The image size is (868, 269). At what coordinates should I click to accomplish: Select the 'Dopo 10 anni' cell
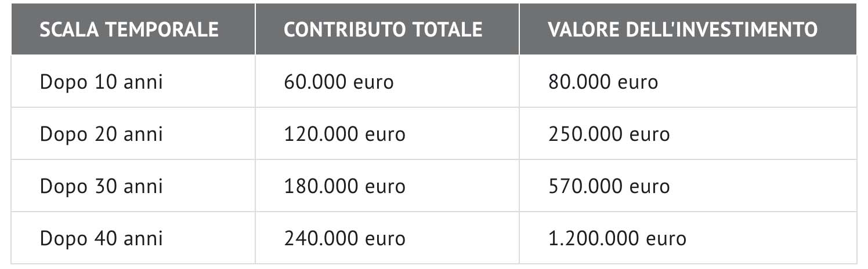pyautogui.click(x=101, y=82)
